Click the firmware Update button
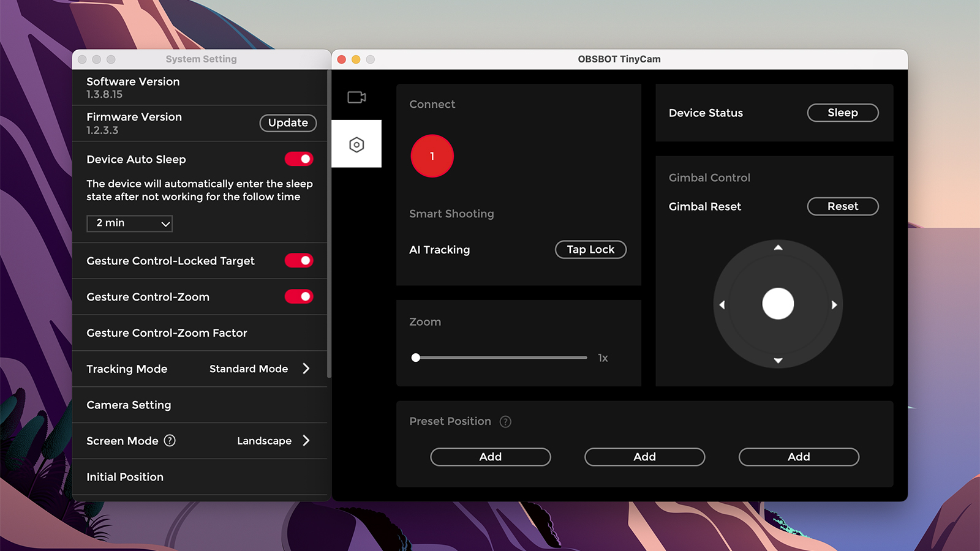The image size is (980, 551). pyautogui.click(x=288, y=123)
